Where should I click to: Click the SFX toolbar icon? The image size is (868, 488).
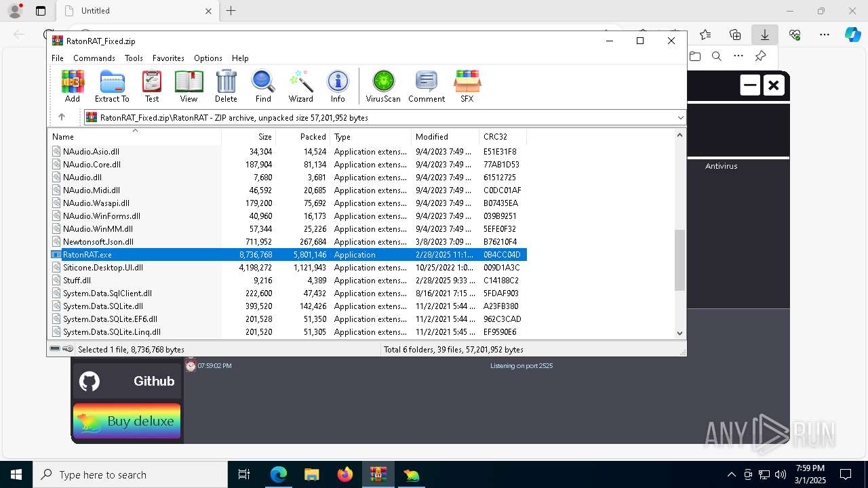click(467, 86)
